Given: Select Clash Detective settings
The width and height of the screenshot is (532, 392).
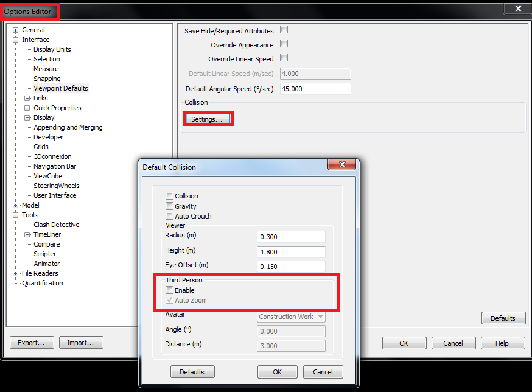Looking at the screenshot, I should coord(56,224).
